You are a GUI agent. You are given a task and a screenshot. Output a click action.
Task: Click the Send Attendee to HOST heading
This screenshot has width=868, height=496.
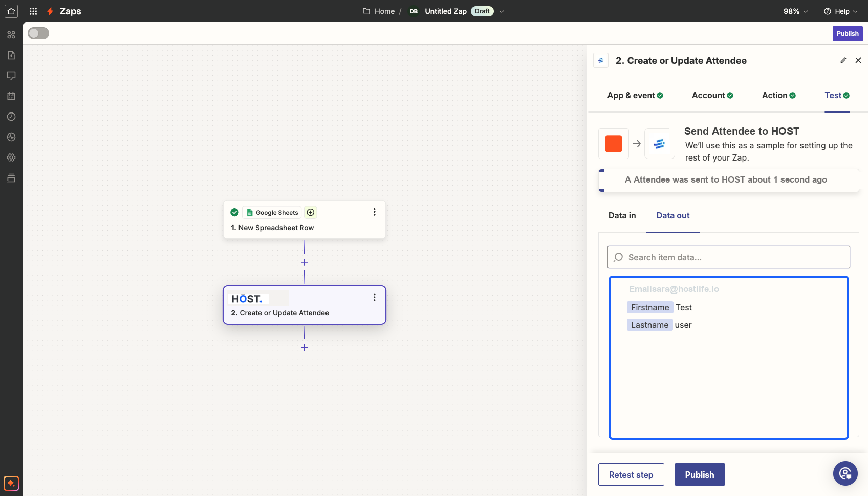point(742,131)
